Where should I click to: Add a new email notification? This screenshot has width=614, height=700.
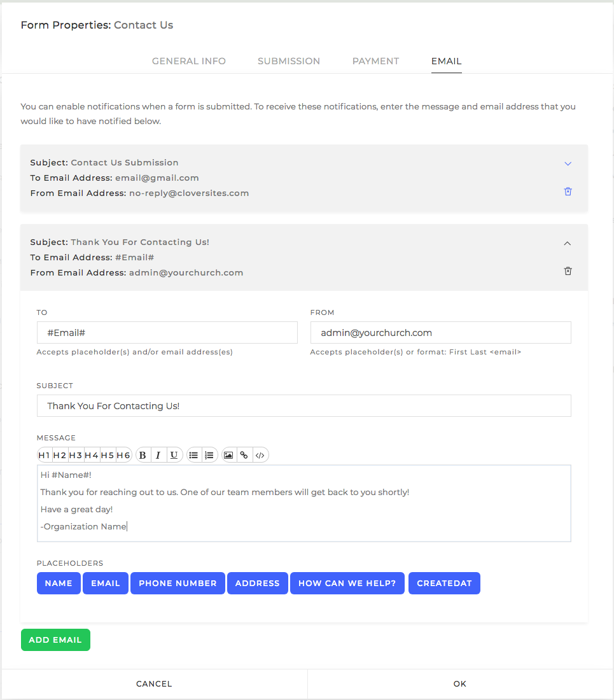pos(55,640)
